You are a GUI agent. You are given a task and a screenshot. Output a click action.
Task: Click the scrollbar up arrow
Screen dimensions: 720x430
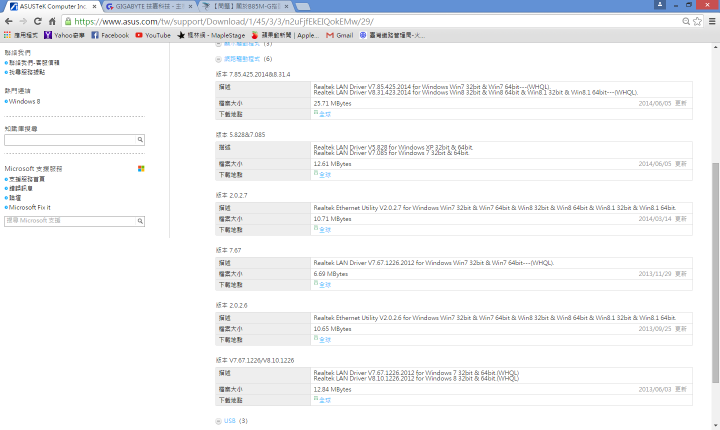tap(715, 47)
